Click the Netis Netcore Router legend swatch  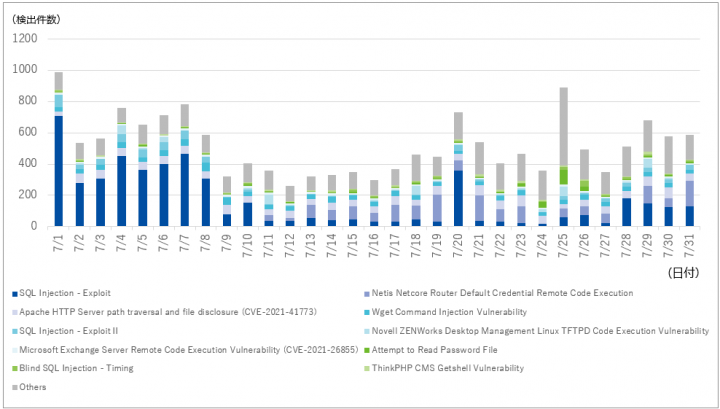tap(367, 294)
